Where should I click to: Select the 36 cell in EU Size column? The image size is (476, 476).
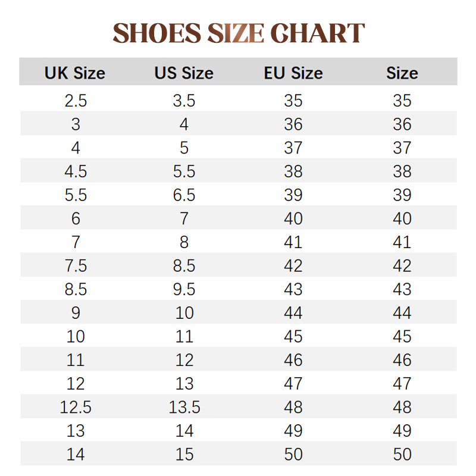point(293,124)
